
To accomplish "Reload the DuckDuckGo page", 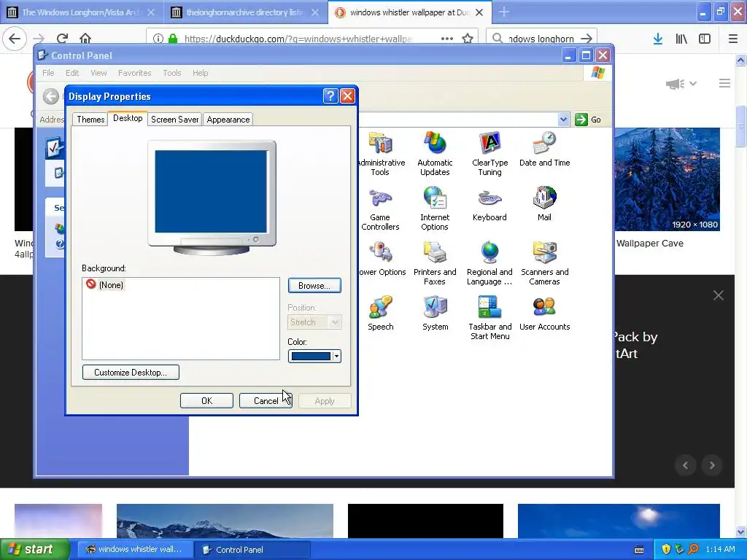I will [62, 39].
